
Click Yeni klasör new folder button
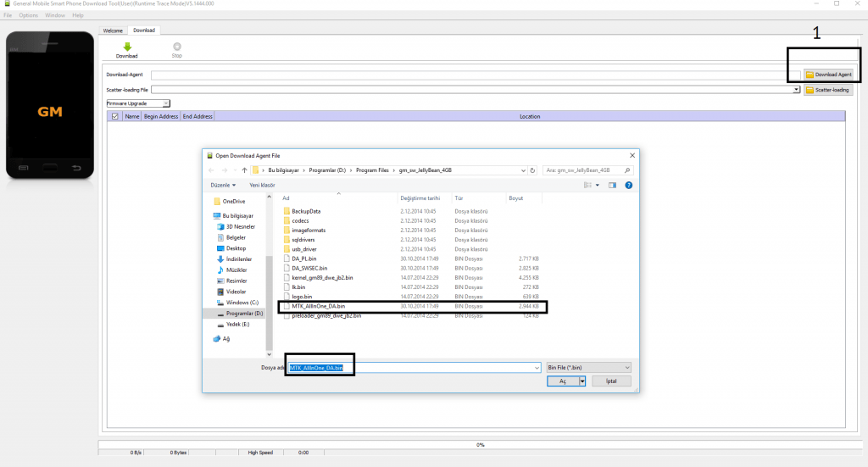pyautogui.click(x=262, y=186)
